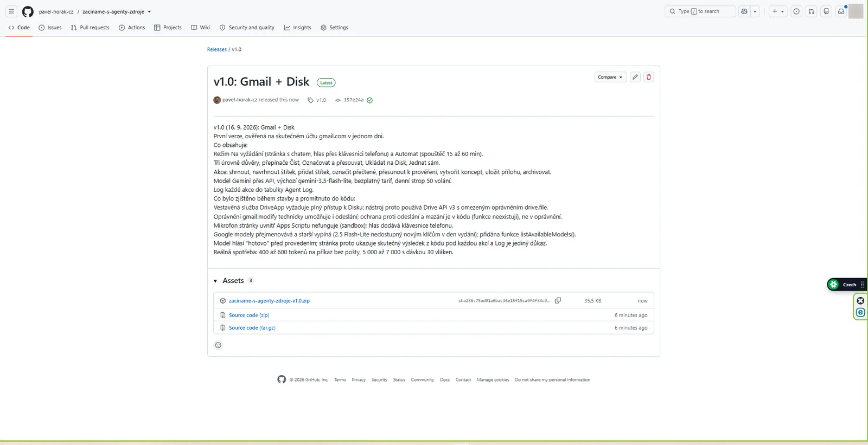Open commit 157e24a
The height and width of the screenshot is (445, 868).
[x=353, y=100]
